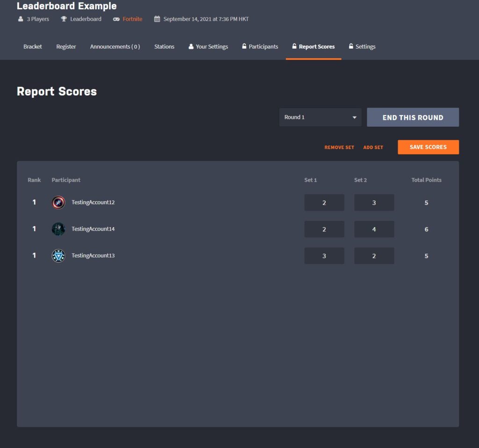The width and height of the screenshot is (479, 448).
Task: Click the September 14, 2021 date text
Action: [x=206, y=19]
